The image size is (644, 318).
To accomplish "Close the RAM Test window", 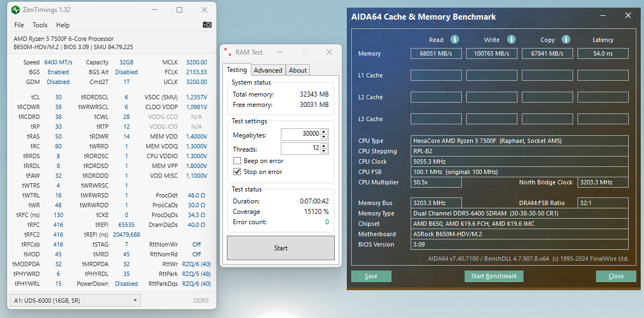I will 329,52.
